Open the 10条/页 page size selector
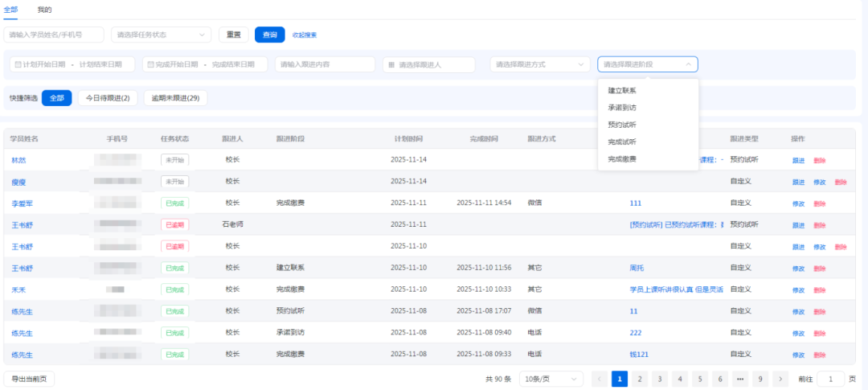 [551, 379]
